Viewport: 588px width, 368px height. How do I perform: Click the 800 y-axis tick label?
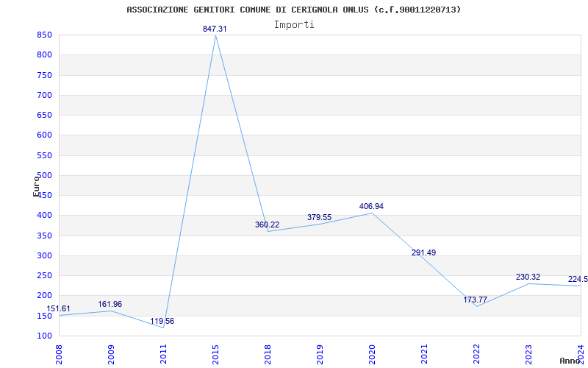pyautogui.click(x=44, y=55)
